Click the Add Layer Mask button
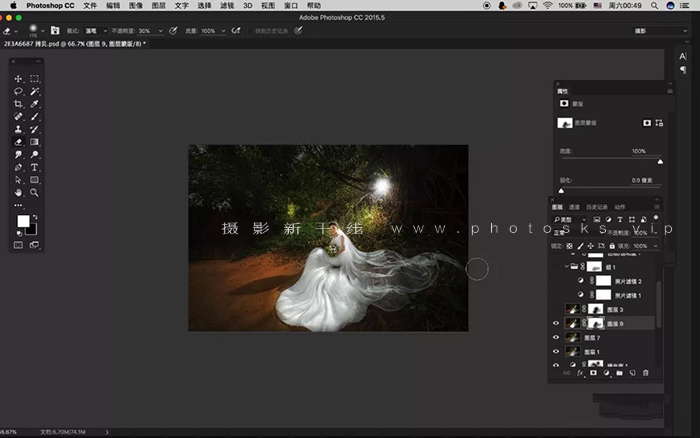The width and height of the screenshot is (700, 438). tap(593, 373)
